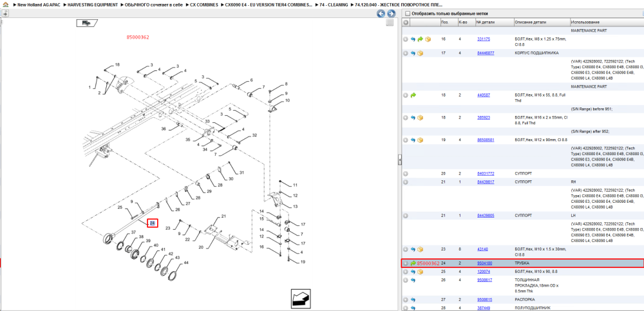644x311 pixels.
Task: Click the vehicle icon above the diagram
Action: point(87,23)
